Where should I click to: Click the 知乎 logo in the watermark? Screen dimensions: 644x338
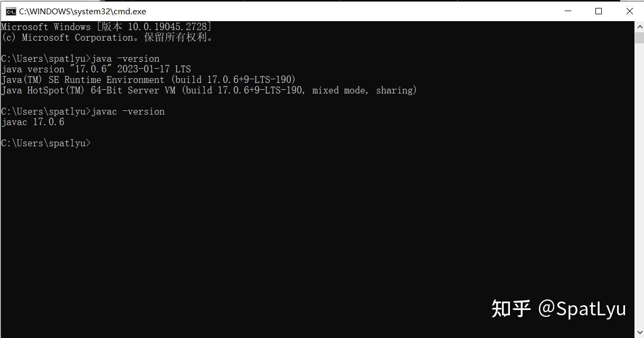click(x=510, y=308)
